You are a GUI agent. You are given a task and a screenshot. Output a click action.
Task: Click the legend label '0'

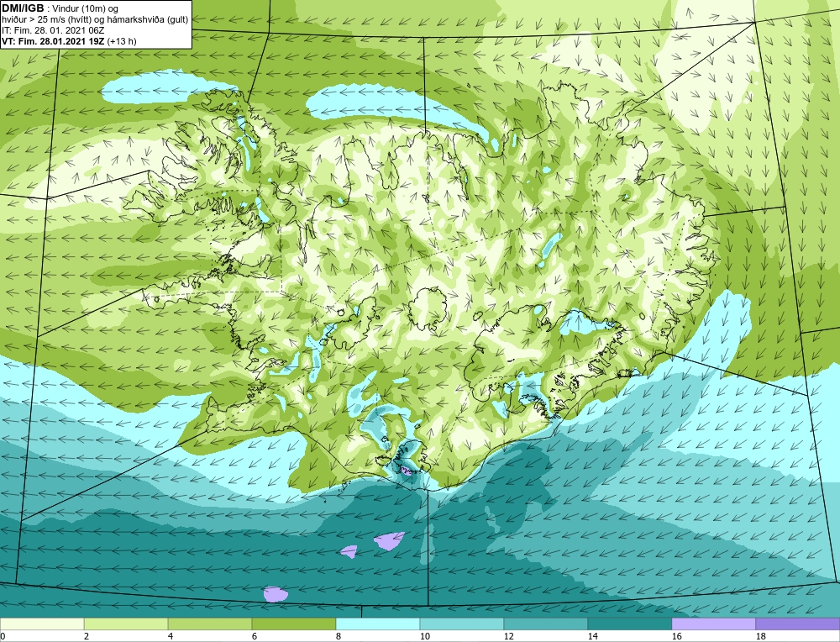point(3,636)
